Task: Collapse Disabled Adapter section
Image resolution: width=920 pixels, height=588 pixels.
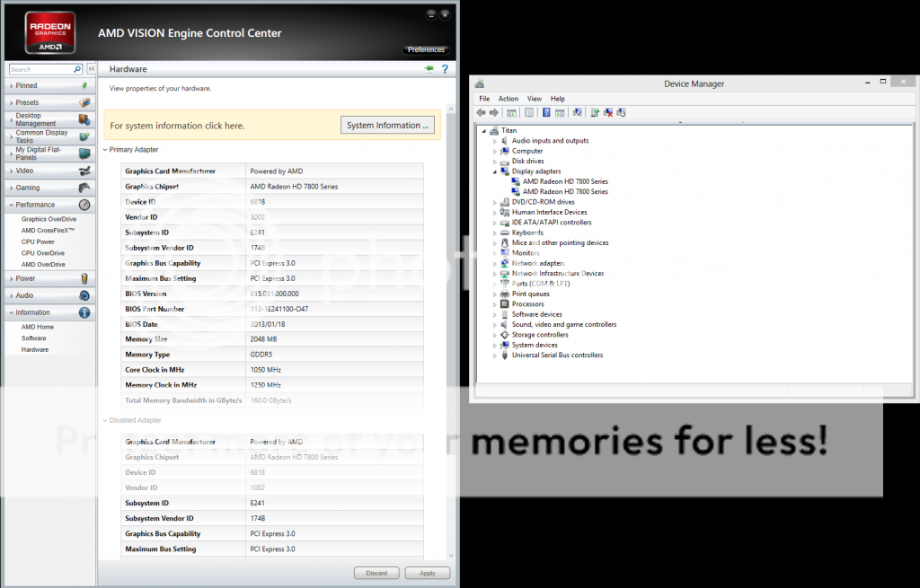Action: point(105,420)
